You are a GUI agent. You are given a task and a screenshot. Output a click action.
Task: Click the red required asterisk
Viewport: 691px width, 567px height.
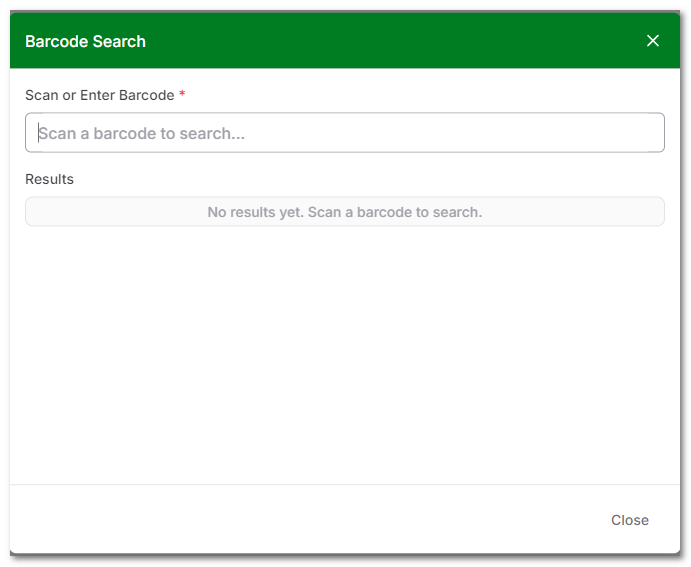click(183, 95)
